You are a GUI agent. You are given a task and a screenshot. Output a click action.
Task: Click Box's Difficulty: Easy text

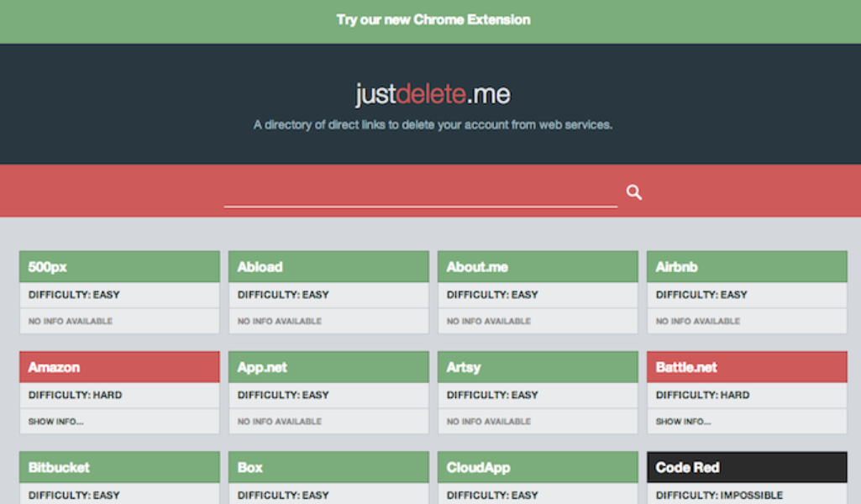(x=283, y=496)
